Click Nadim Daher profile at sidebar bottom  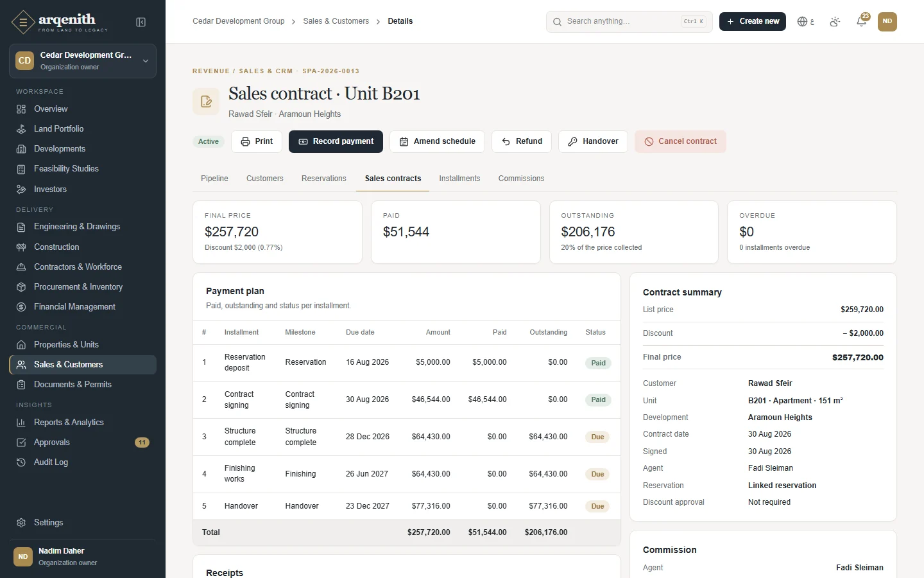point(83,557)
